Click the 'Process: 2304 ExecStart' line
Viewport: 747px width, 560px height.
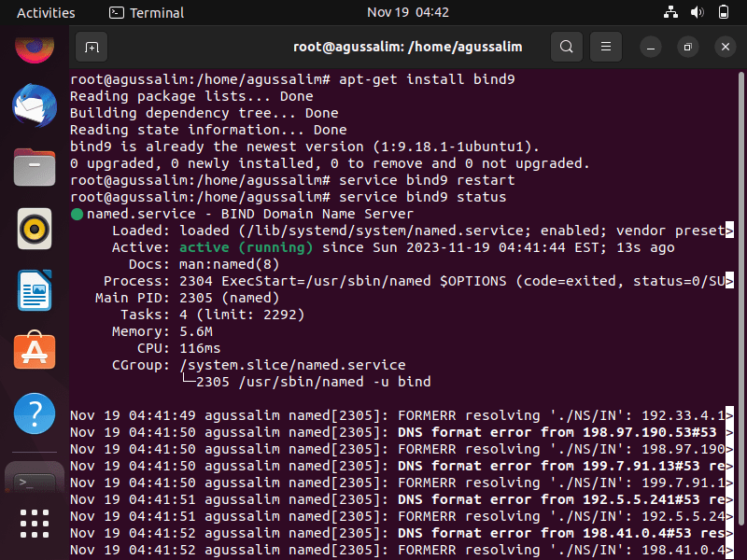[418, 281]
